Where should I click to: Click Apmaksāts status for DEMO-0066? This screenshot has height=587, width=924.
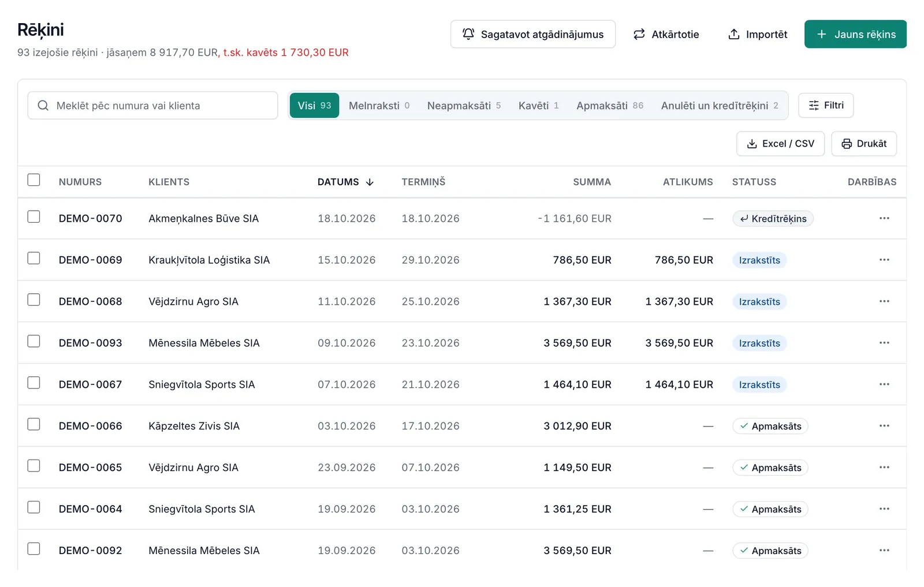pyautogui.click(x=770, y=427)
